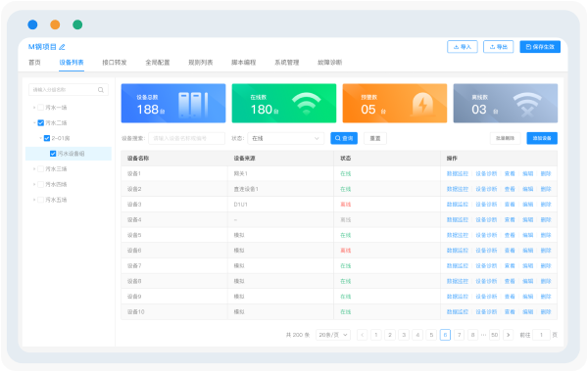Check the 污水一场 checkbox

pyautogui.click(x=40, y=108)
